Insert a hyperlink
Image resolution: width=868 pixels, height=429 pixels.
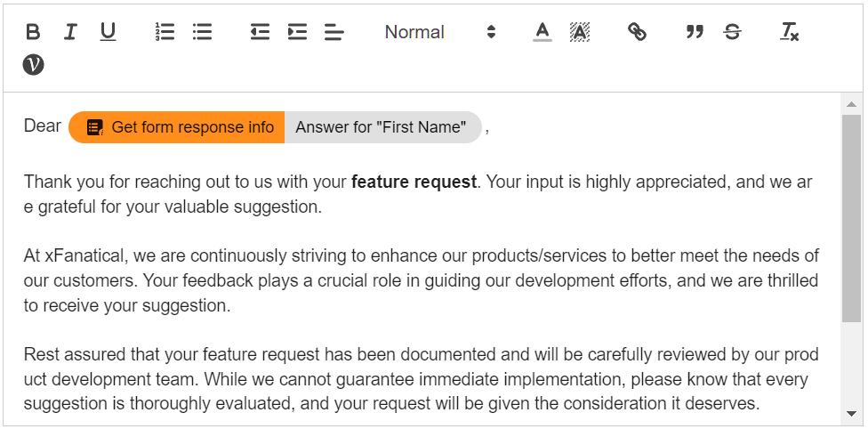point(637,32)
